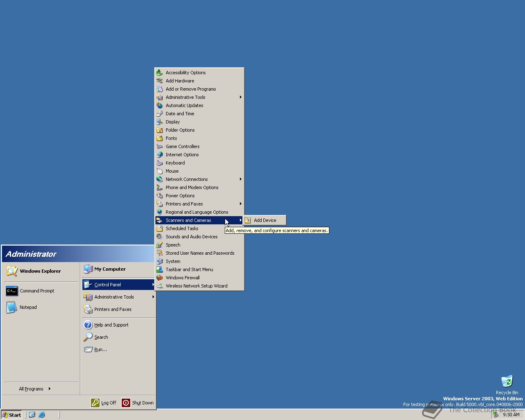Click the Windows Firewall icon
The width and height of the screenshot is (525, 420).
coord(160,278)
